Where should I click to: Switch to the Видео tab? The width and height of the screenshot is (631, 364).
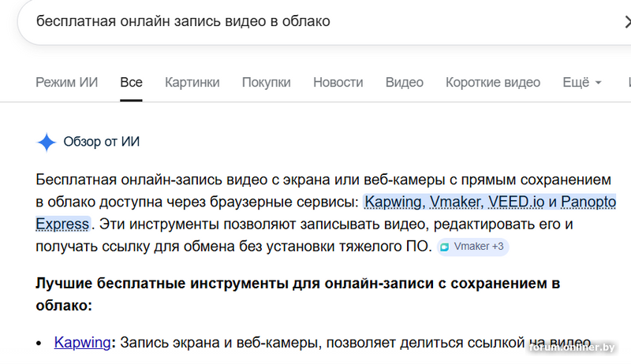[404, 82]
